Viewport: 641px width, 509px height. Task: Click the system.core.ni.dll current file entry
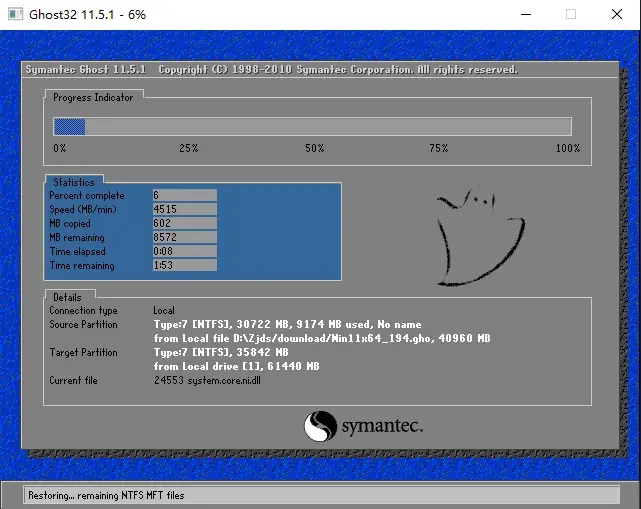click(x=207, y=380)
